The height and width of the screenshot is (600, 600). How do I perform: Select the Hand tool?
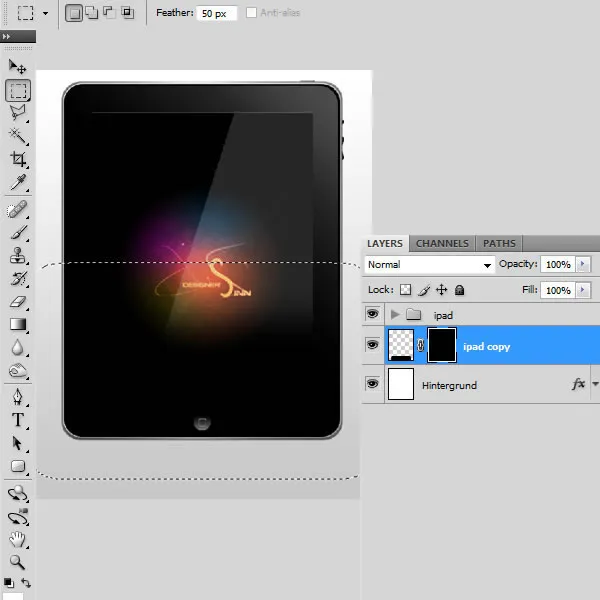point(18,540)
